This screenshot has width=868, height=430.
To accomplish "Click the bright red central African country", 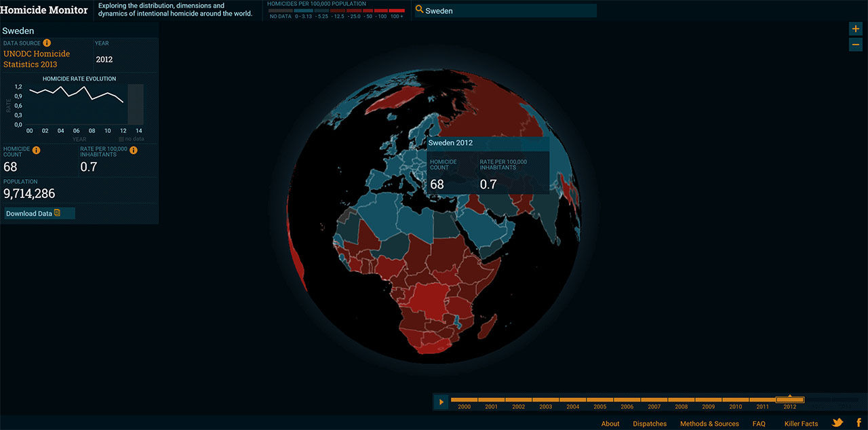I will [x=429, y=302].
